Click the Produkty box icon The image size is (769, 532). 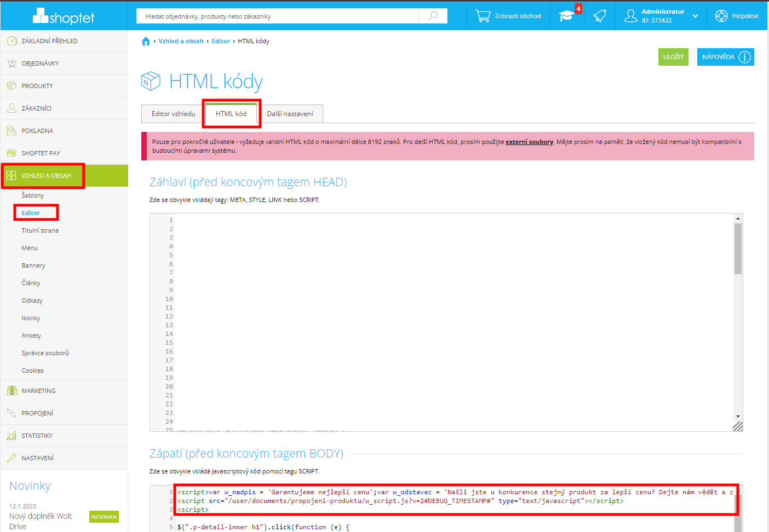(12, 86)
